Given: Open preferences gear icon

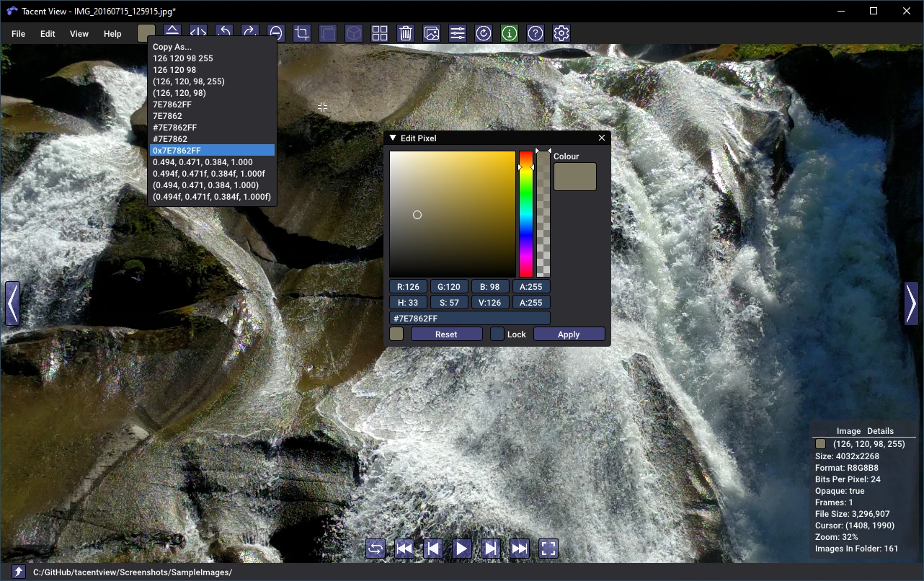Looking at the screenshot, I should [561, 33].
